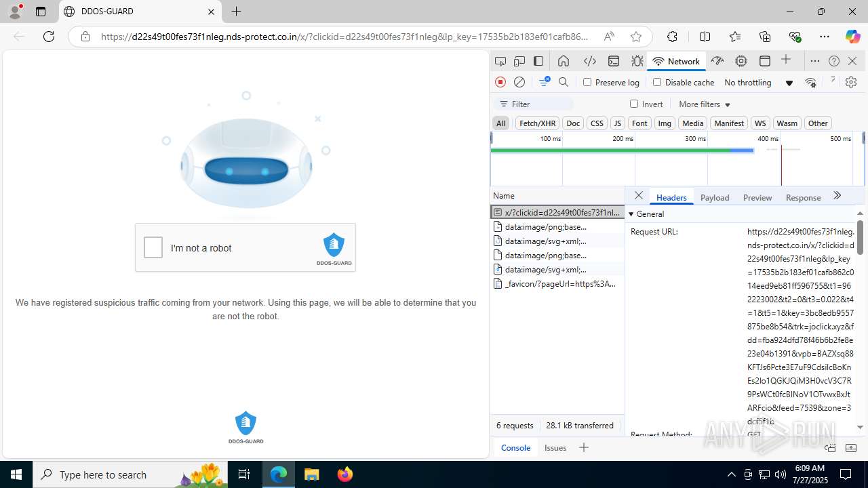This screenshot has height=488, width=868.
Task: Open DevTools help icon
Action: click(x=834, y=61)
